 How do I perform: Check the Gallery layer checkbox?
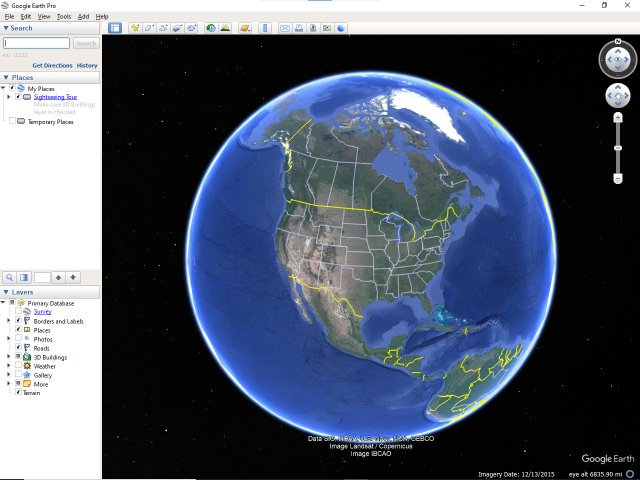[18, 375]
